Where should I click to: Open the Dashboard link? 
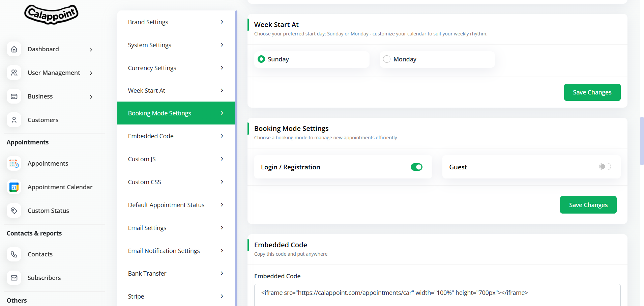[43, 49]
